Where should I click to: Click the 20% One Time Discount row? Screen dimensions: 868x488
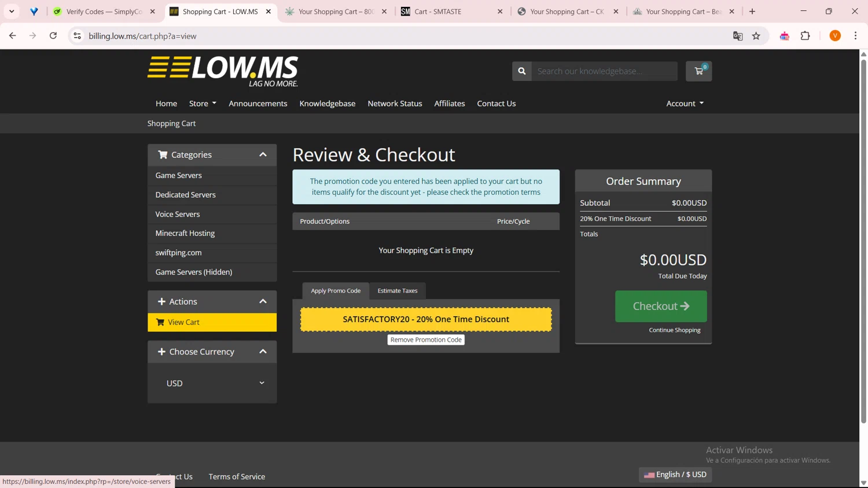tap(643, 219)
